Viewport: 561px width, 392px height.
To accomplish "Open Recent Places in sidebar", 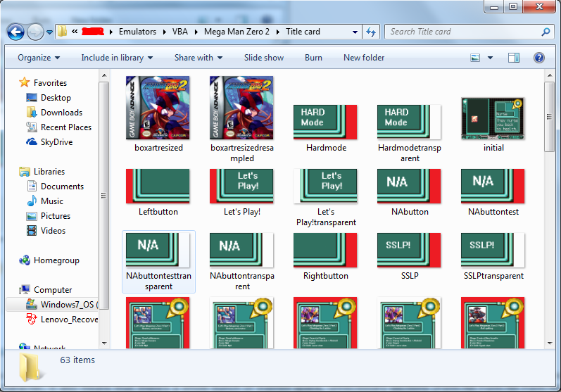I will (x=58, y=127).
